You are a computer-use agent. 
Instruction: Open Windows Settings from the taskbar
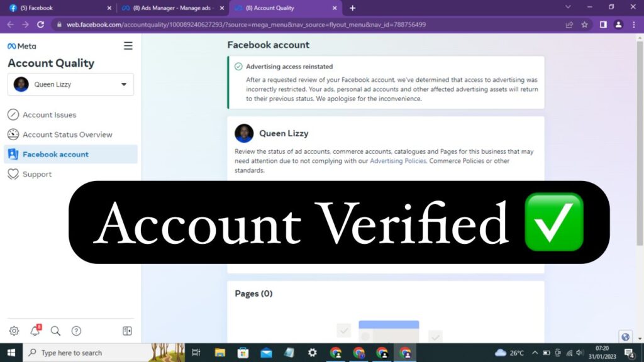312,353
